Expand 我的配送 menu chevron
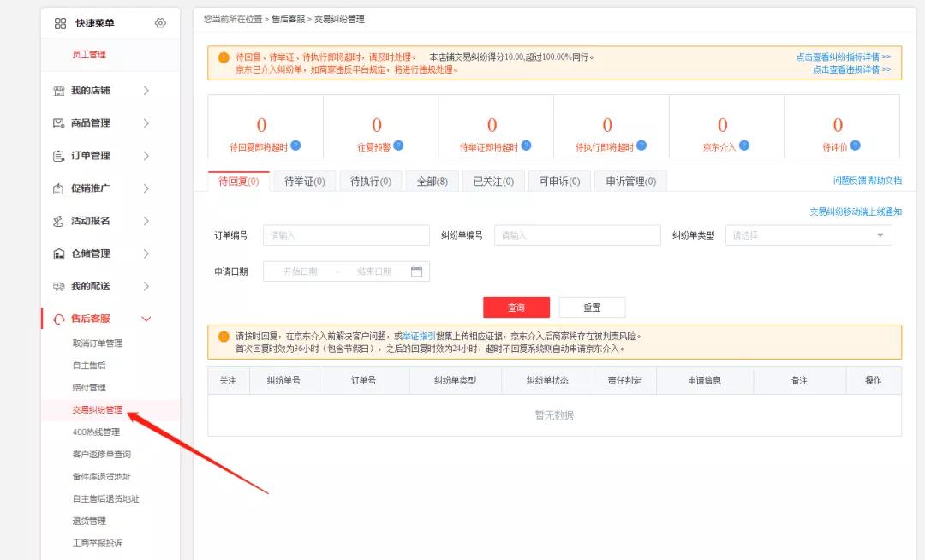 click(146, 287)
